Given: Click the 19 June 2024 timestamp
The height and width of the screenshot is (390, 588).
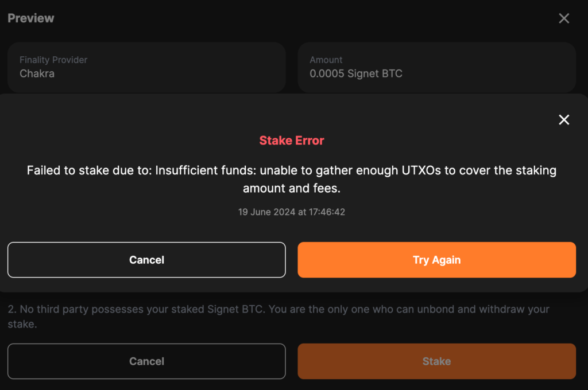Looking at the screenshot, I should point(292,212).
